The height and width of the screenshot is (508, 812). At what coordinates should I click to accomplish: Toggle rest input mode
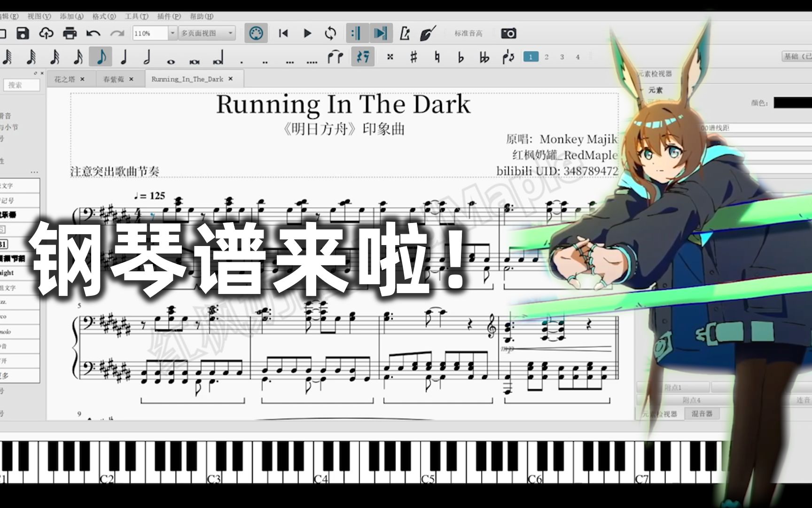pos(363,57)
